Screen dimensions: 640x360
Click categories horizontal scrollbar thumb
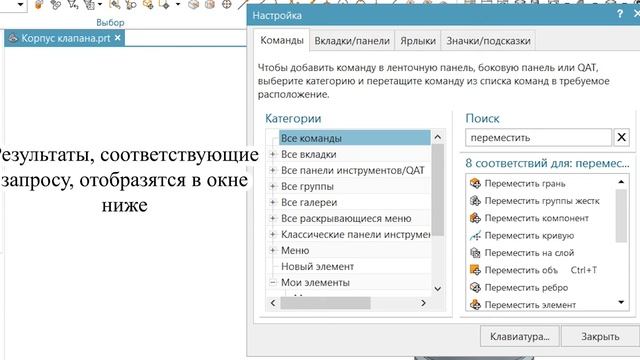pos(325,303)
